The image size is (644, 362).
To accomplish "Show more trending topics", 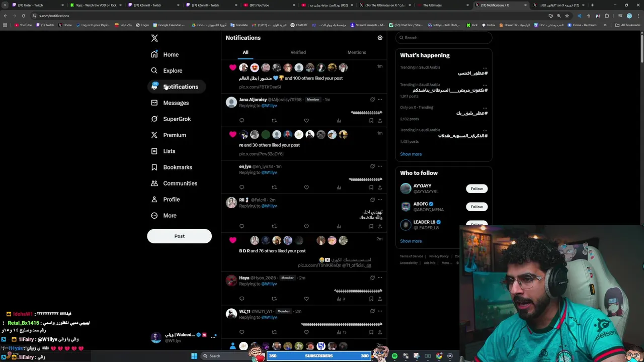I will point(411,154).
